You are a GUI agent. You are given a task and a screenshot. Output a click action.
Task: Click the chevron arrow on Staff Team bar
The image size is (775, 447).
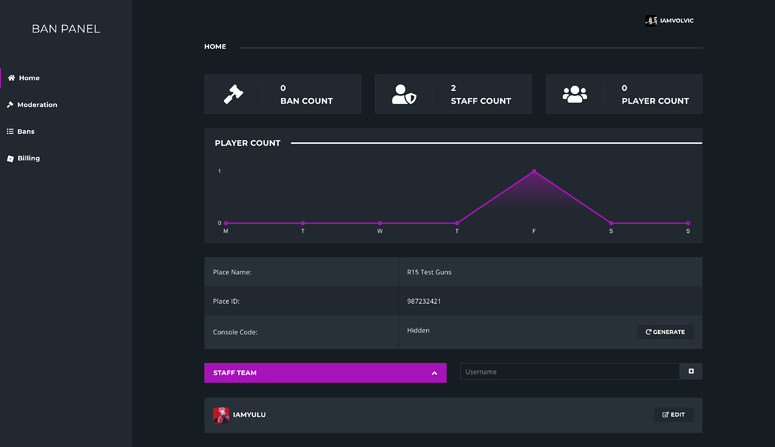pyautogui.click(x=434, y=373)
